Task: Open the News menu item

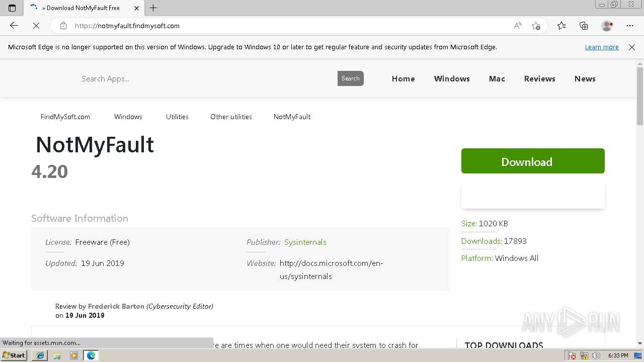Action: (585, 79)
